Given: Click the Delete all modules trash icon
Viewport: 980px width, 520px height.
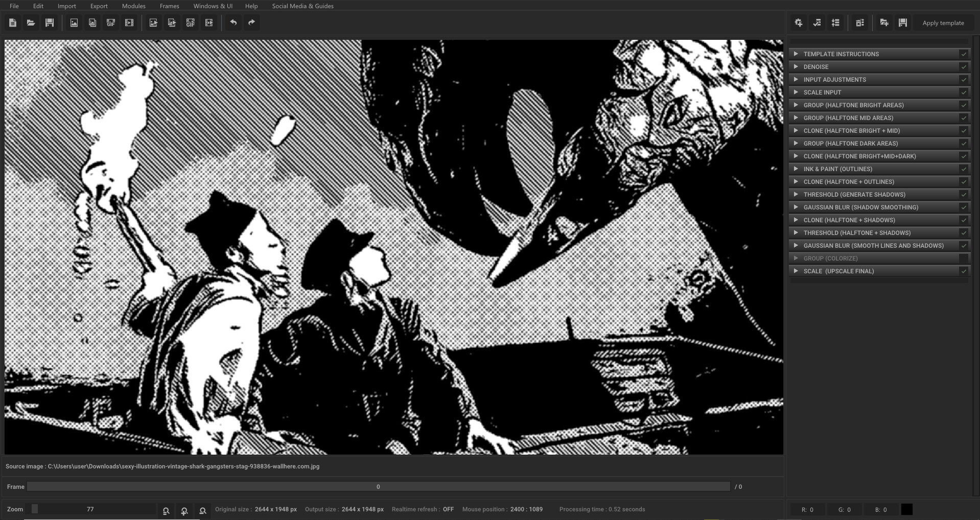Looking at the screenshot, I should (860, 22).
